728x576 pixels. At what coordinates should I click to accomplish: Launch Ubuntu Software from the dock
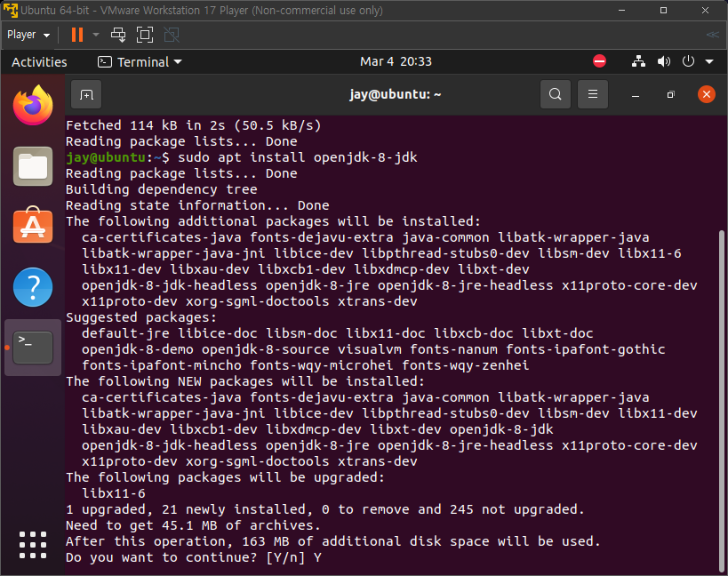coord(32,227)
